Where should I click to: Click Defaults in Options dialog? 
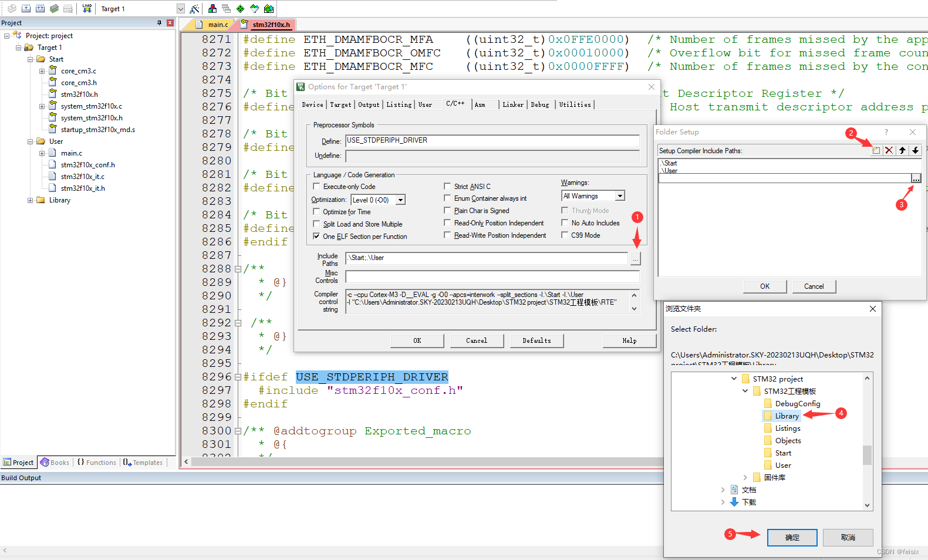pyautogui.click(x=536, y=340)
